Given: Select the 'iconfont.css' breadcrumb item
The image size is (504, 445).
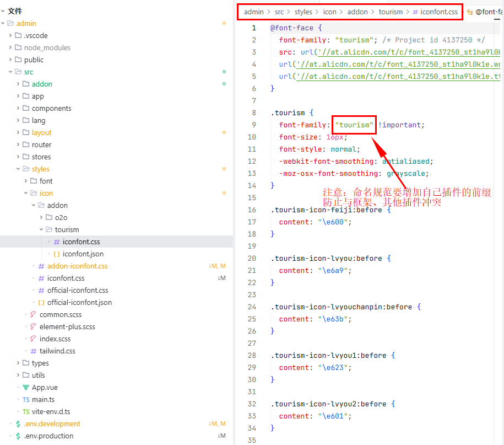Looking at the screenshot, I should pyautogui.click(x=438, y=12).
